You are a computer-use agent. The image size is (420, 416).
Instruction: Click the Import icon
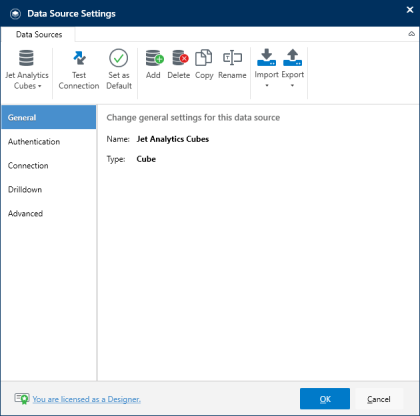pos(267,57)
